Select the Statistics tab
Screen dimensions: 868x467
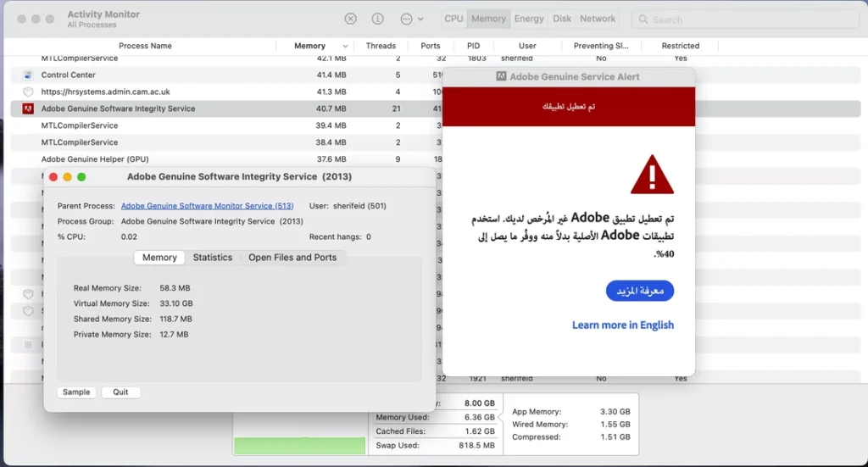point(213,258)
